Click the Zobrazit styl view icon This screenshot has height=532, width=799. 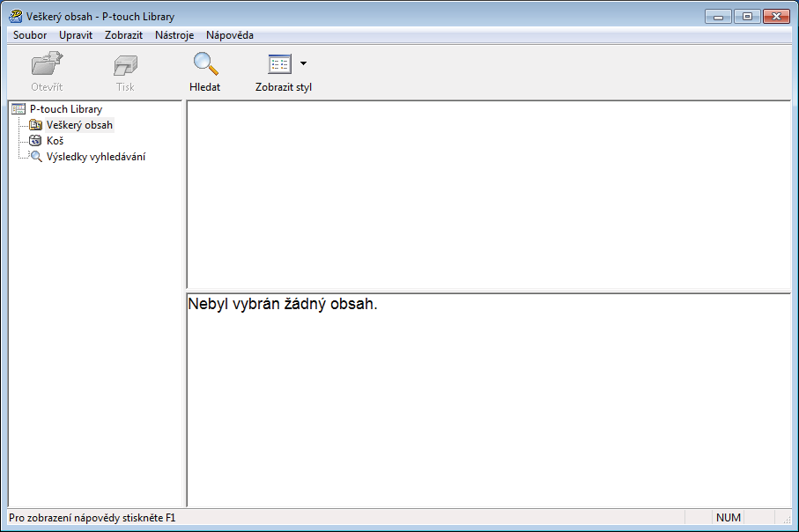(280, 64)
